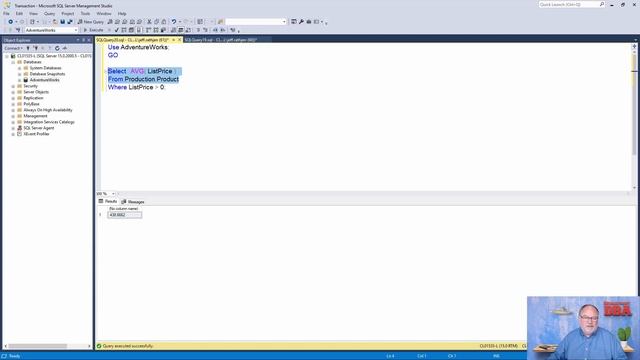640x360 pixels.
Task: Open the Connect dropdown in Object Explorer
Action: coord(13,48)
